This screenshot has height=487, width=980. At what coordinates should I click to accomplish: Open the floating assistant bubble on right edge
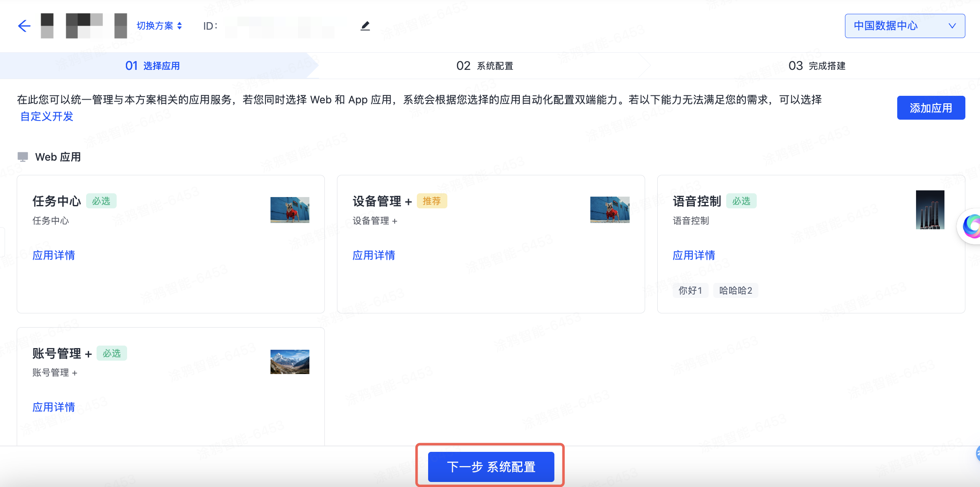973,226
